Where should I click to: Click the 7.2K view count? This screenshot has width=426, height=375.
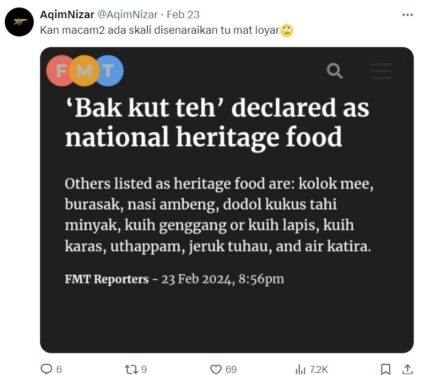coord(319,369)
